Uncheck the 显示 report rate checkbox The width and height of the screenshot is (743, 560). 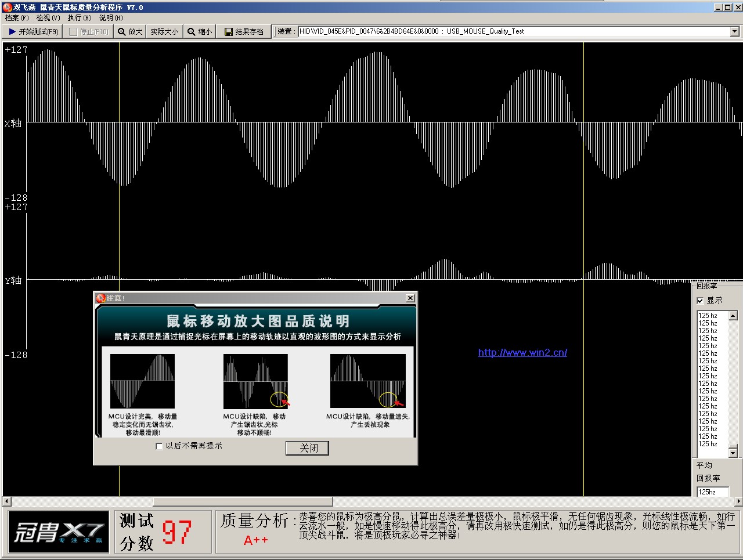click(700, 301)
